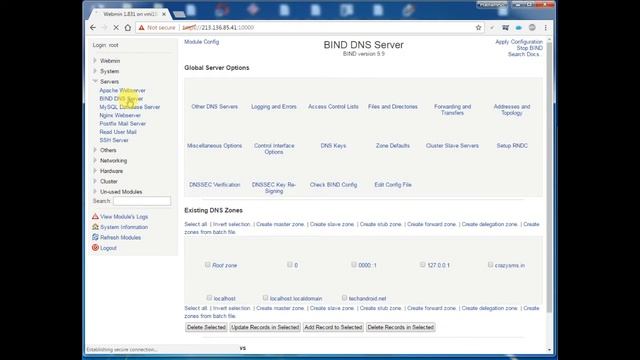This screenshot has height=360, width=640.
Task: Click the top Select all link
Action: coord(196,224)
